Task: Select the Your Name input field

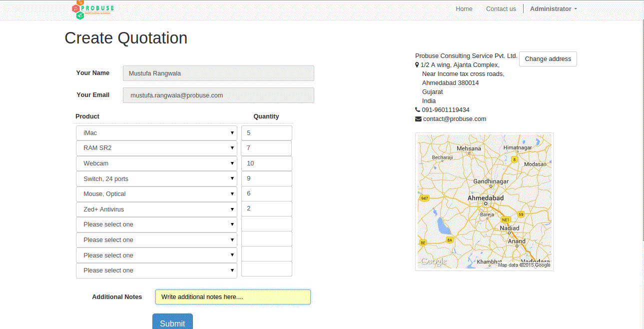Action: click(x=218, y=73)
